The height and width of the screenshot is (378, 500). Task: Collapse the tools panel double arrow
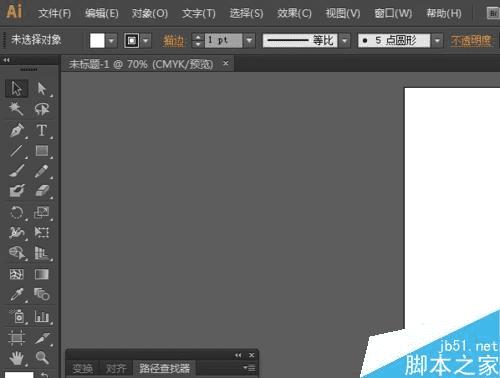pos(6,60)
